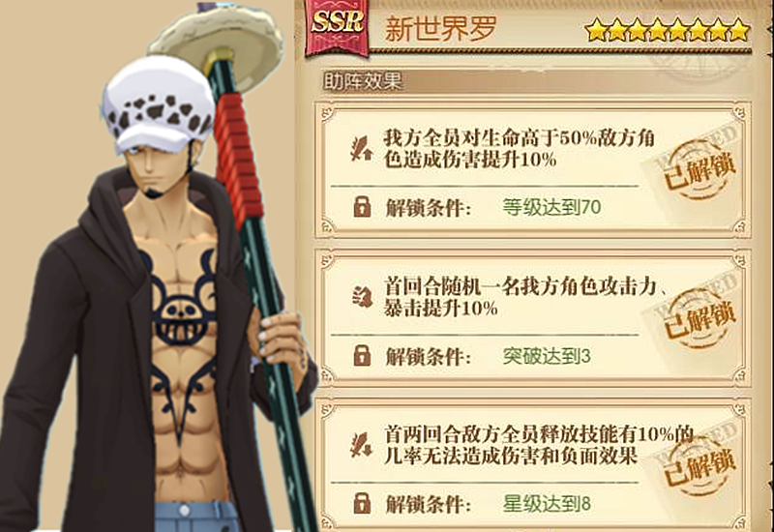Click the first gold star in rating row

pyautogui.click(x=596, y=30)
